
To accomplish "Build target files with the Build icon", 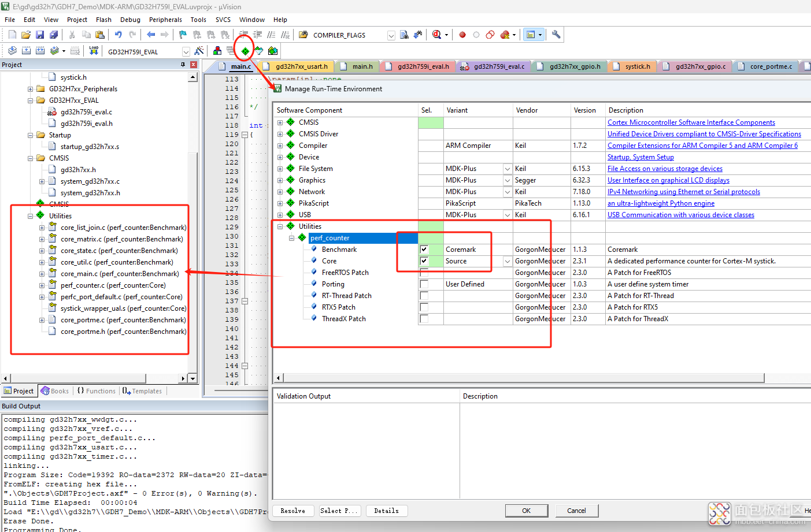I will [26, 51].
